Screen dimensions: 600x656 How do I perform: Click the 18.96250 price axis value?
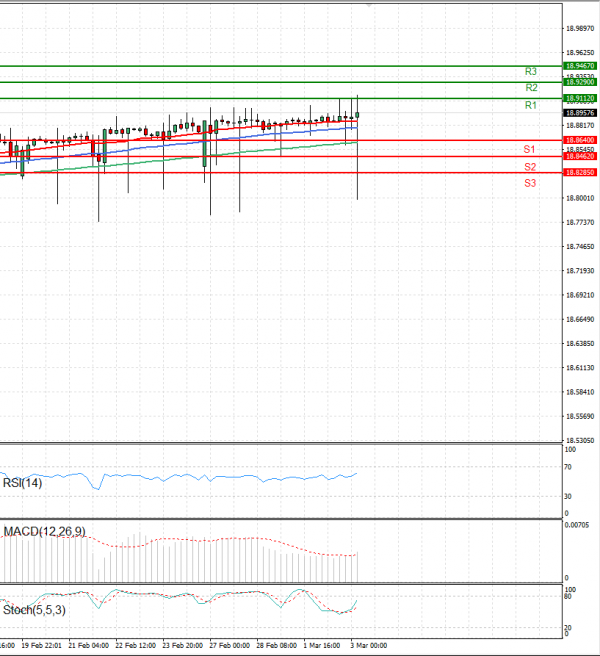coord(580,53)
